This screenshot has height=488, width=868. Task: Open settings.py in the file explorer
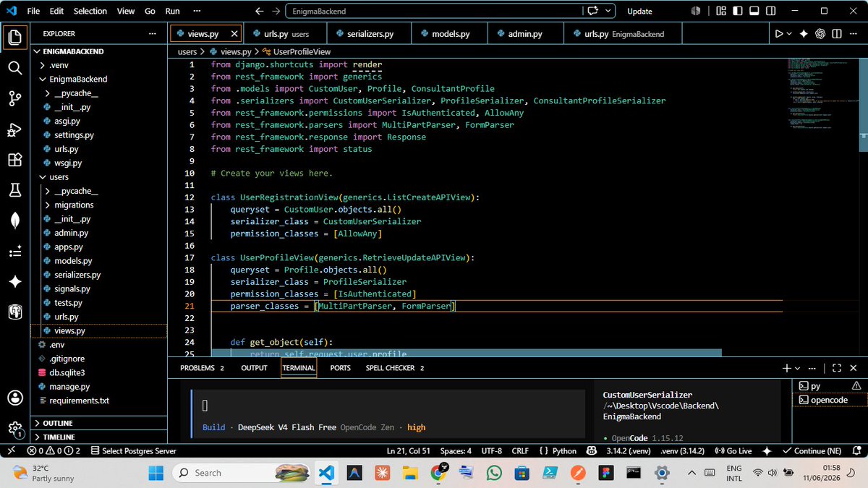(74, 135)
